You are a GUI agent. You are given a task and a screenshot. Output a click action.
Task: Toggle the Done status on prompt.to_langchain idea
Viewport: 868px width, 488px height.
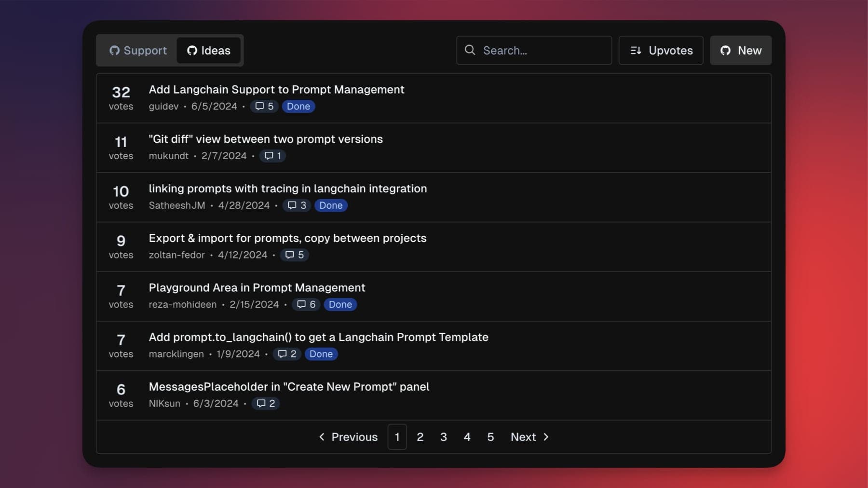321,354
